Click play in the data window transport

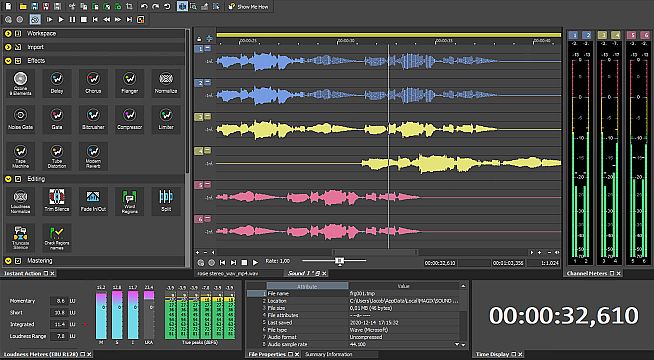click(255, 262)
